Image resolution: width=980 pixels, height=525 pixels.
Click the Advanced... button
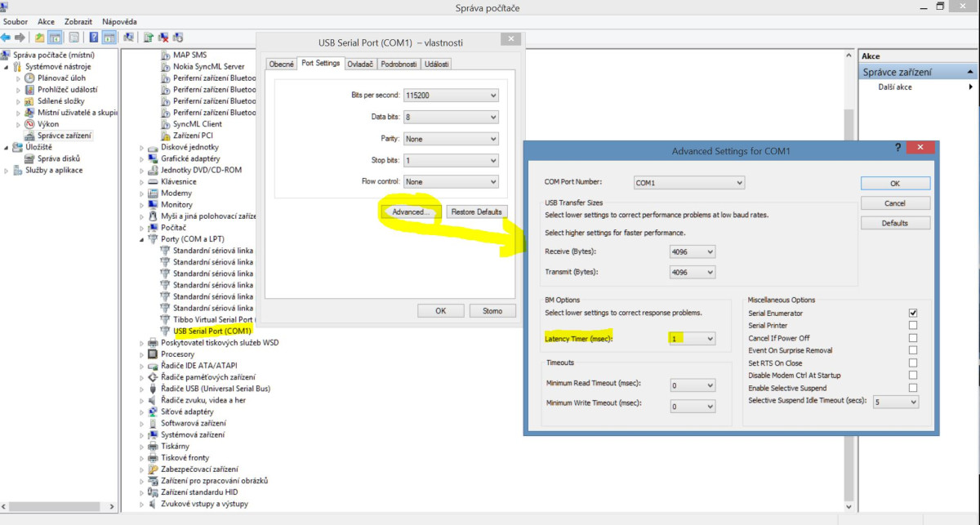click(x=411, y=212)
